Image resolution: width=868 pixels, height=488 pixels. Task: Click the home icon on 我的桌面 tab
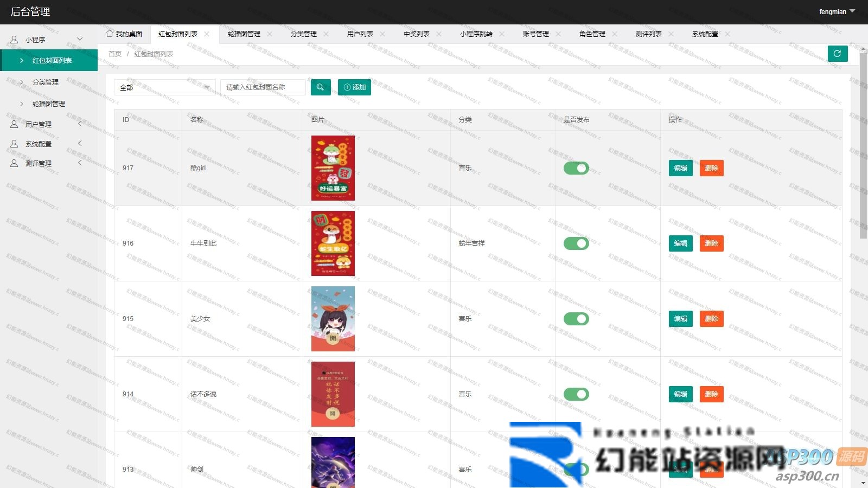(x=110, y=34)
